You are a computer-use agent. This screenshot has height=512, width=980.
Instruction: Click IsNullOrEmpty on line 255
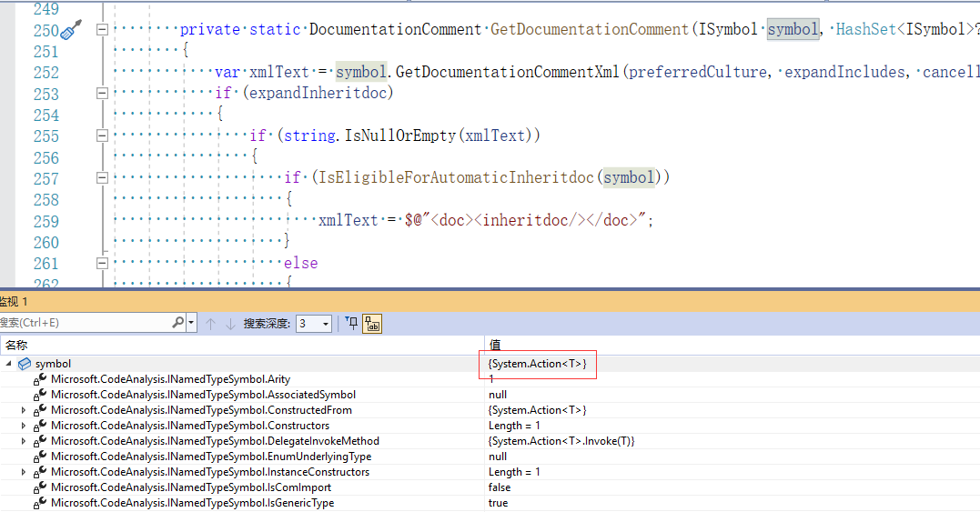(x=400, y=136)
